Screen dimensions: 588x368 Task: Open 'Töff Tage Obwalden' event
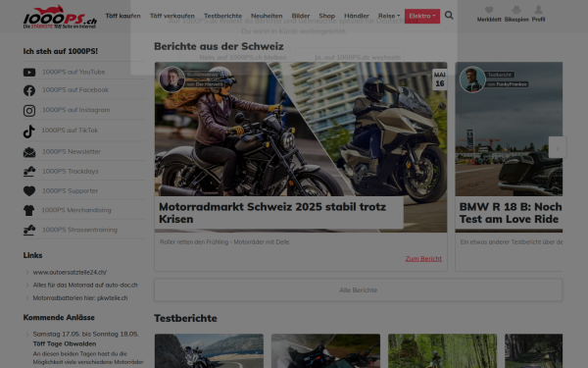[x=65, y=343]
